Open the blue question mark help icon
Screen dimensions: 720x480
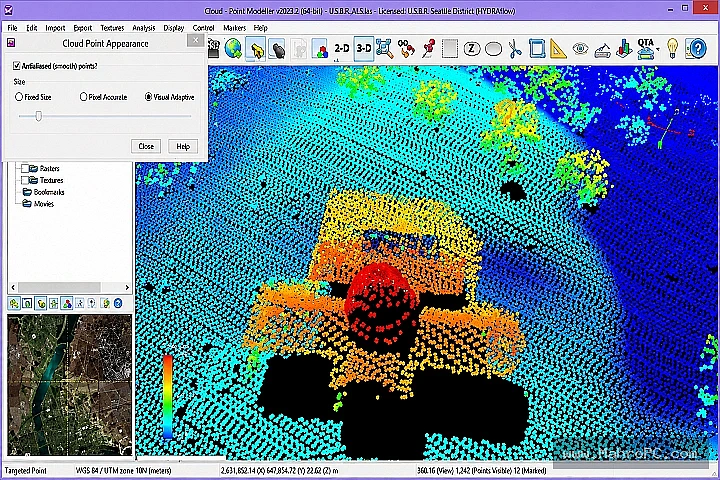tap(696, 48)
